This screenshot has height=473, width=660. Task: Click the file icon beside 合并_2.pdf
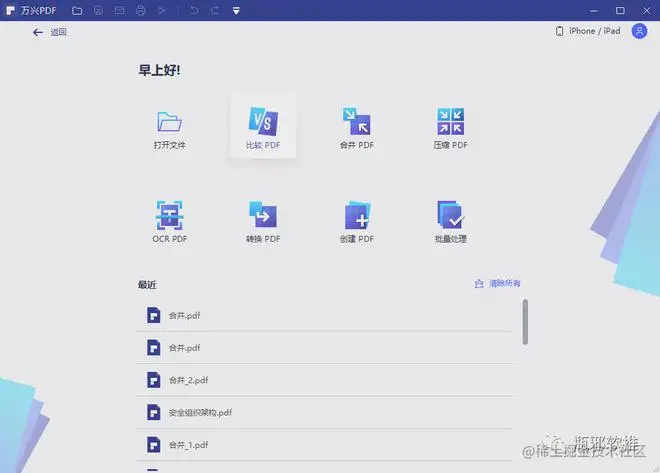click(154, 380)
